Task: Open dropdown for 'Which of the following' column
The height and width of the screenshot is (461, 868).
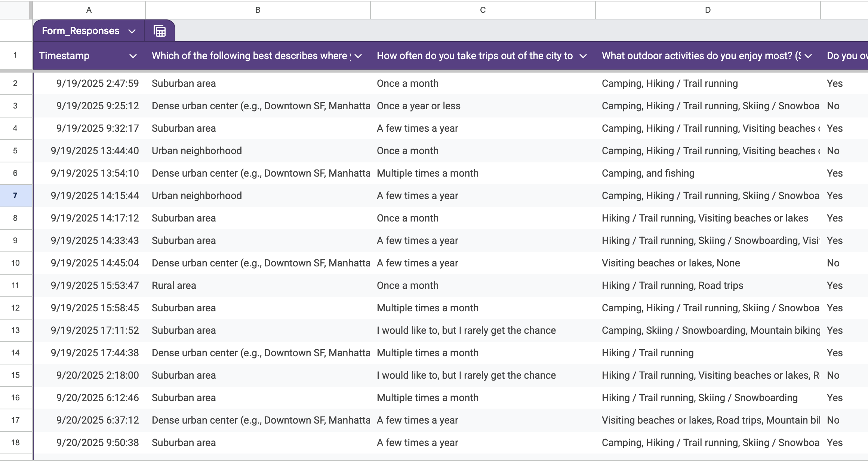Action: (358, 56)
